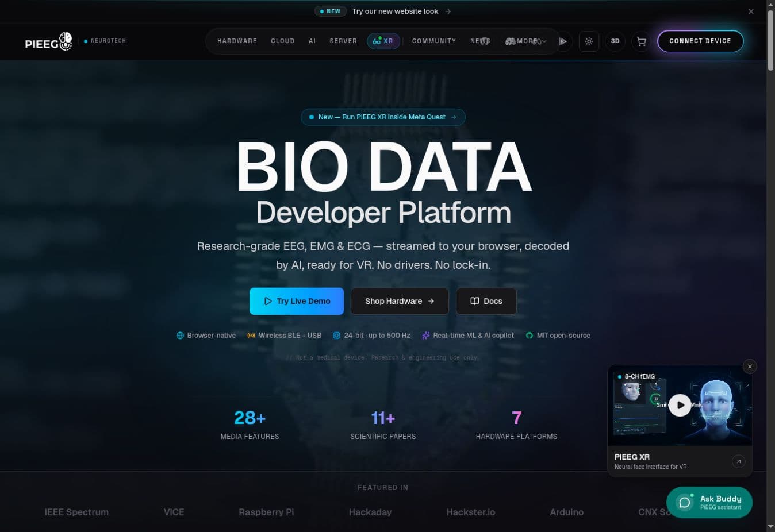Toggle the light/dark theme sun button

tap(589, 41)
